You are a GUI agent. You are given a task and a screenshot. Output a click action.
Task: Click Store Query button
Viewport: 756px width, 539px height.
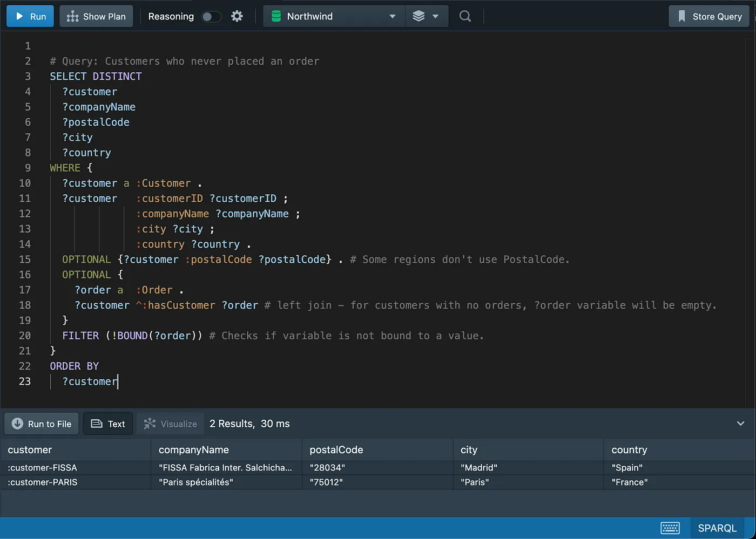709,16
